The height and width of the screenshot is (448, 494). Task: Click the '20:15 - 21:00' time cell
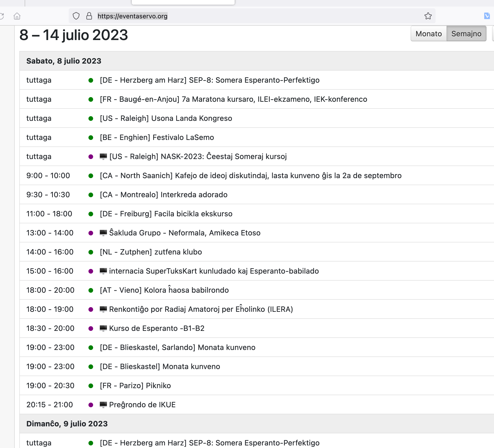(x=50, y=405)
